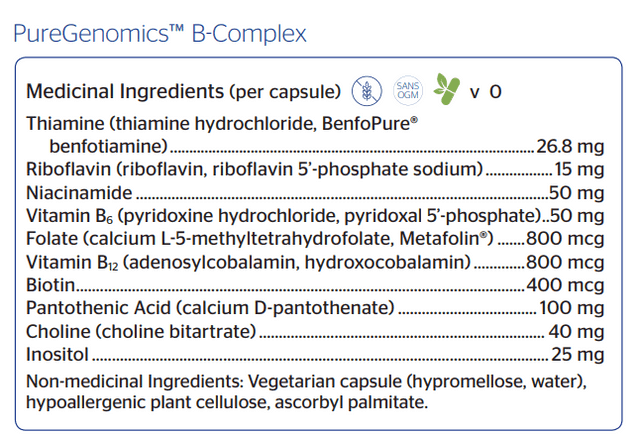Click the Pantothenic Acid ingredient line
The height and width of the screenshot is (443, 640).
(x=315, y=308)
